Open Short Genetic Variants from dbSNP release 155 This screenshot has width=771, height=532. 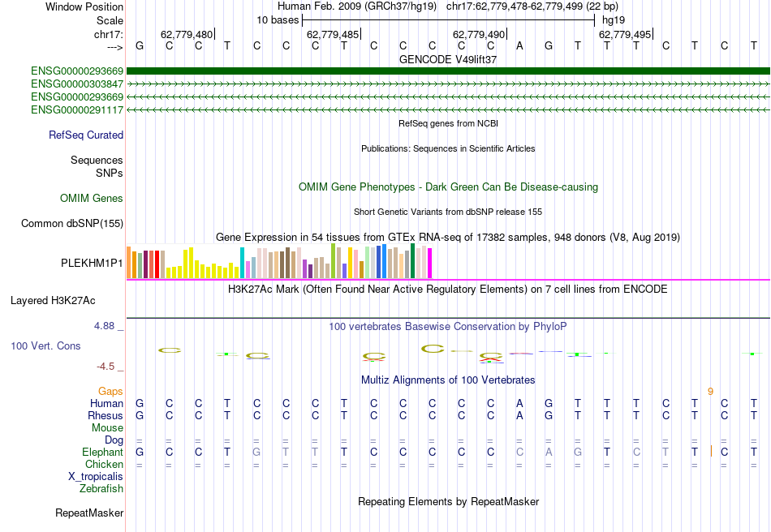[x=448, y=212]
